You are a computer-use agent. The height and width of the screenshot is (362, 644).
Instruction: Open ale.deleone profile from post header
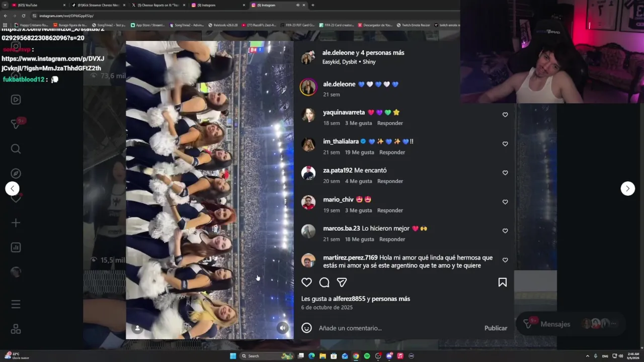338,53
